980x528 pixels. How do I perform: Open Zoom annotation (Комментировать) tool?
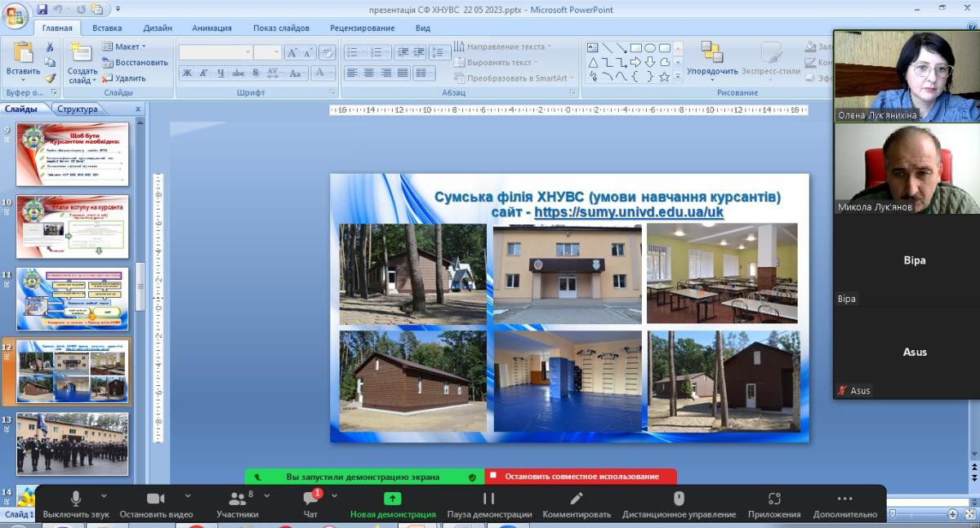pos(576,502)
